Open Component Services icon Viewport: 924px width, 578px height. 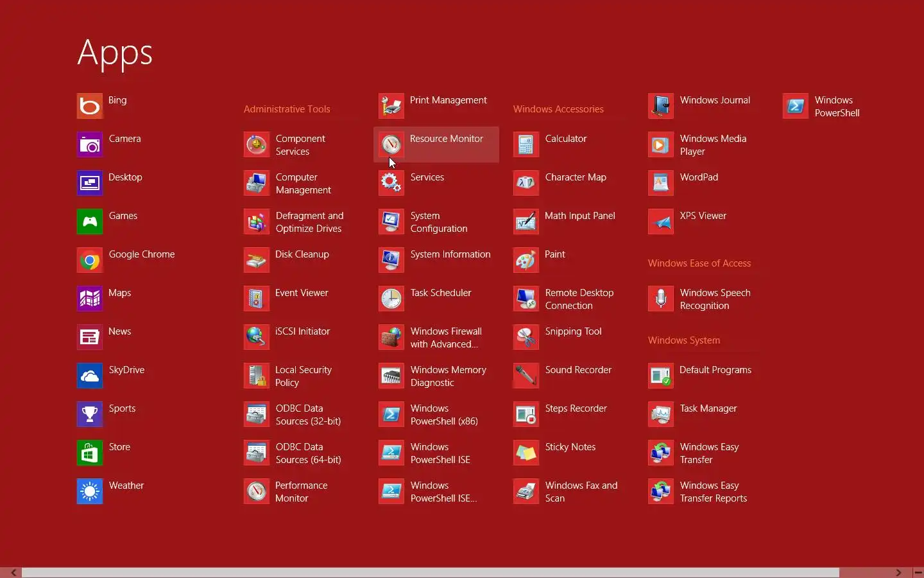coord(257,144)
